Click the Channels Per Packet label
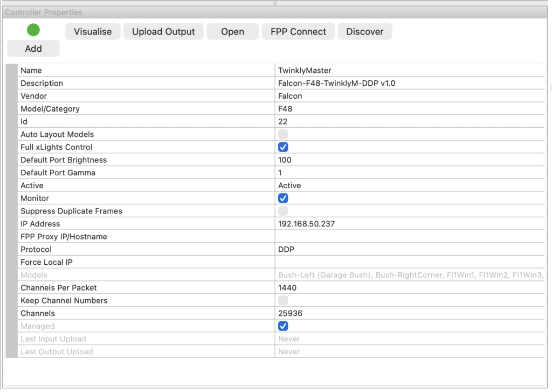 [x=58, y=288]
